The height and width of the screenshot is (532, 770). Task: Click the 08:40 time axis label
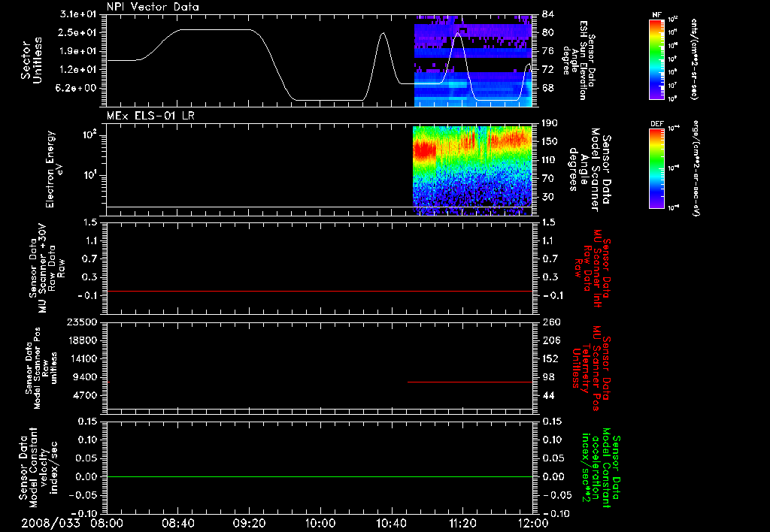(177, 523)
